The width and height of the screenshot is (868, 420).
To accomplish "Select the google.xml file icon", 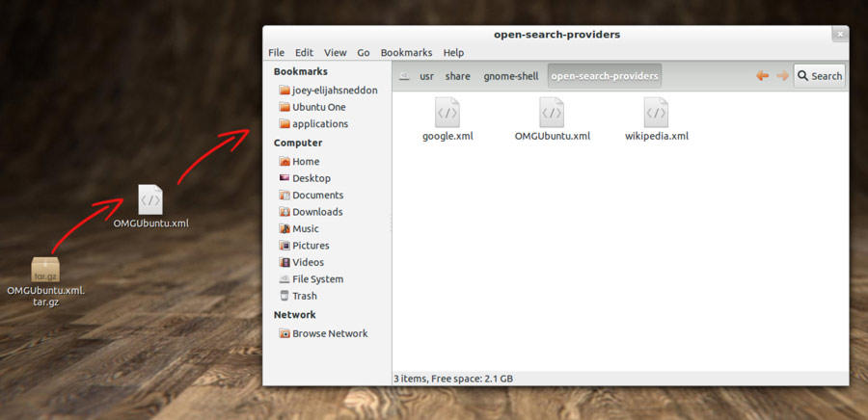I will coord(448,112).
